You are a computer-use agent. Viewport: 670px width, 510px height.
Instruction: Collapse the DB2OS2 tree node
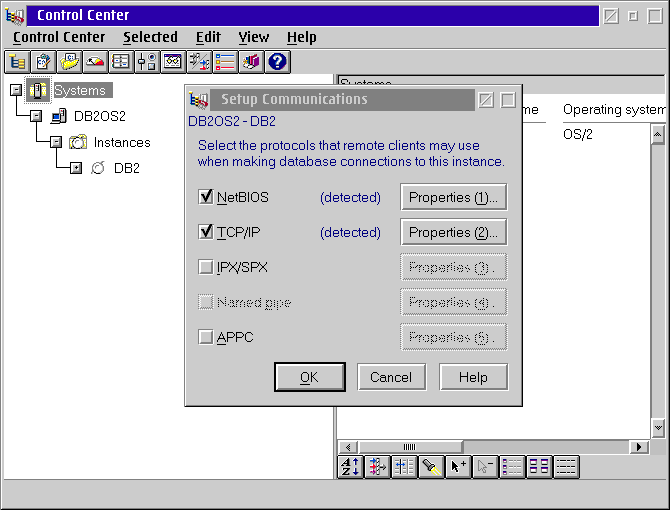tap(36, 116)
